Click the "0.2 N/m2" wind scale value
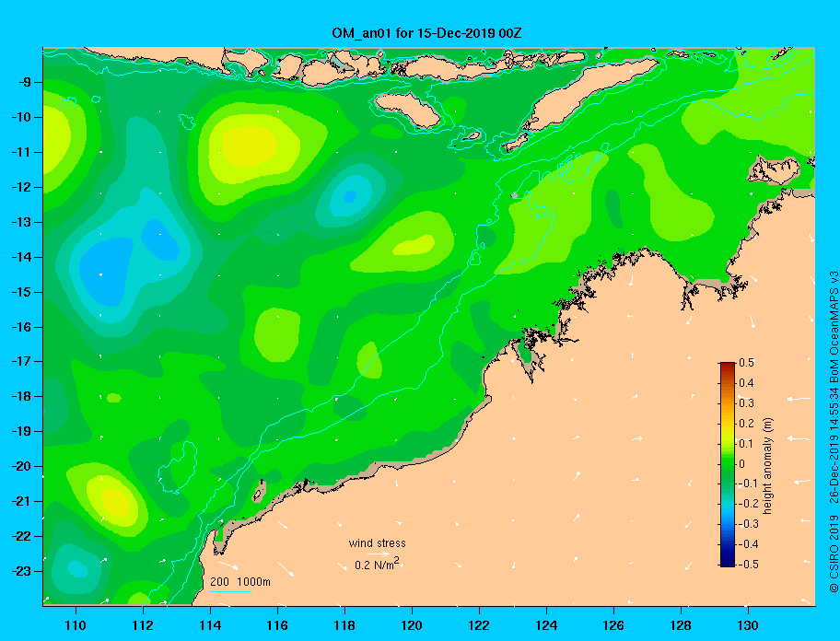Screen dimensions: 840x641 377,564
